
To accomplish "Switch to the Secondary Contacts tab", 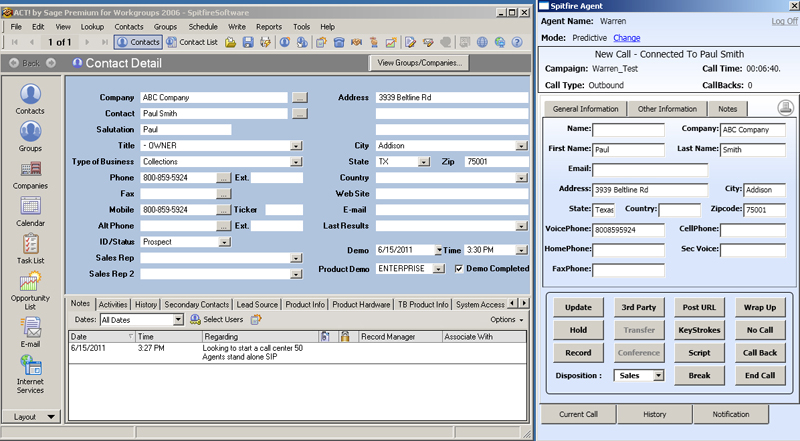I will click(196, 304).
